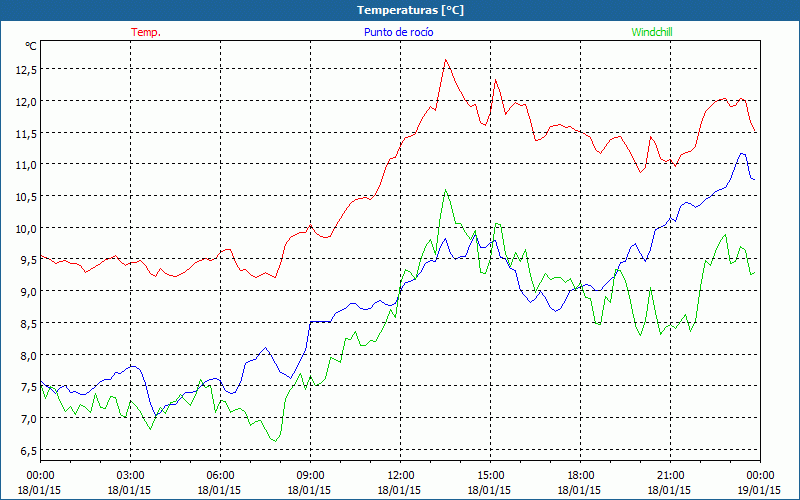Select the blue 'Punto de rocío' legend label
This screenshot has height=500, width=800.
pyautogui.click(x=398, y=32)
